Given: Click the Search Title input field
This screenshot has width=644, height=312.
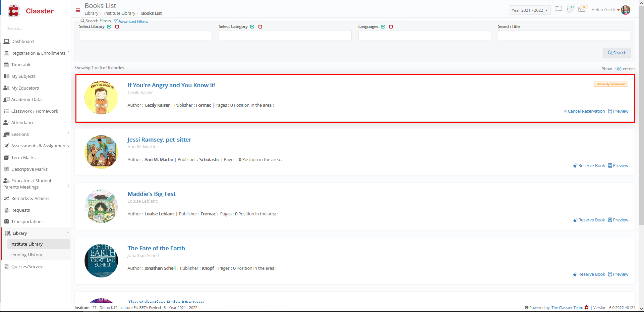Looking at the screenshot, I should [x=564, y=35].
